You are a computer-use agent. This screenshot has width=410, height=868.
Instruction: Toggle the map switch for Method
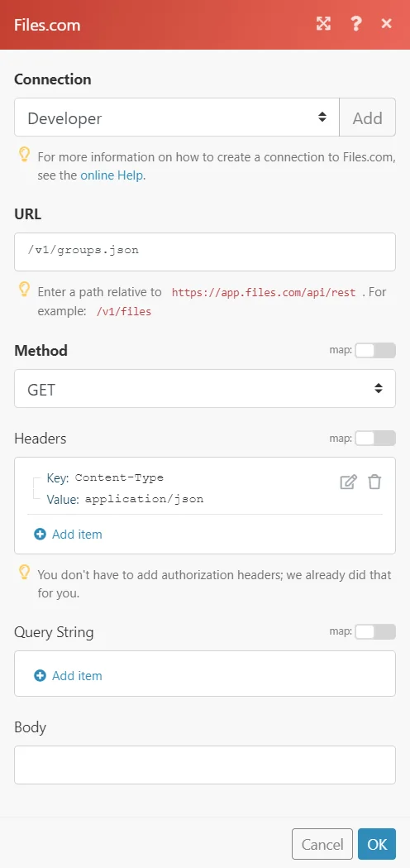tap(375, 350)
